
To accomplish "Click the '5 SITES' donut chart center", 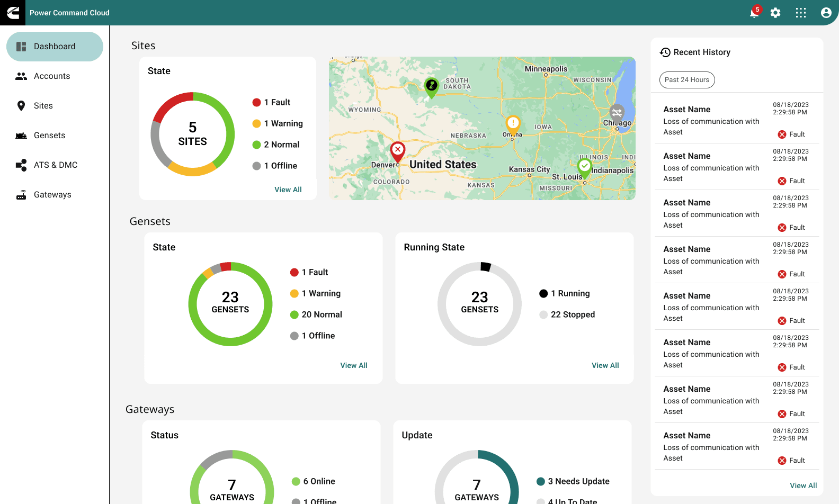I will 193,134.
